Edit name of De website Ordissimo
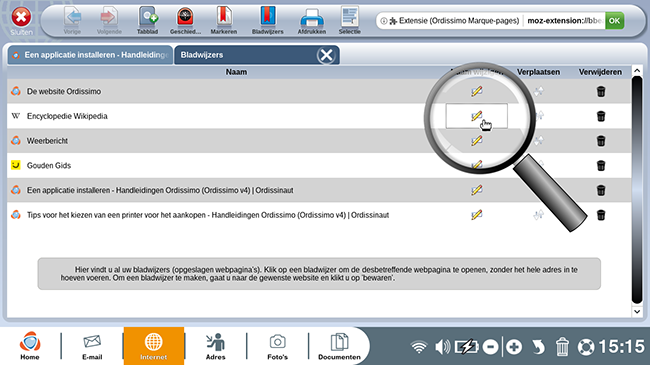The image size is (650, 365). coord(477,91)
